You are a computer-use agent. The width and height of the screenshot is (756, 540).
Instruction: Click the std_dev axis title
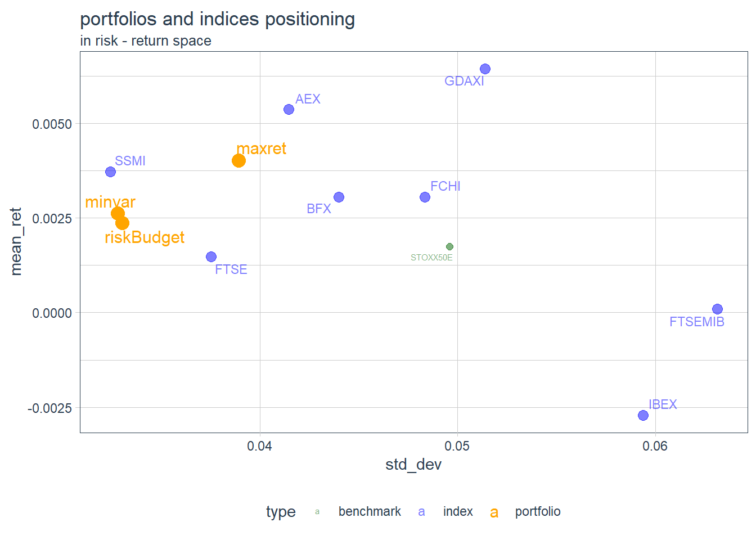coord(413,465)
